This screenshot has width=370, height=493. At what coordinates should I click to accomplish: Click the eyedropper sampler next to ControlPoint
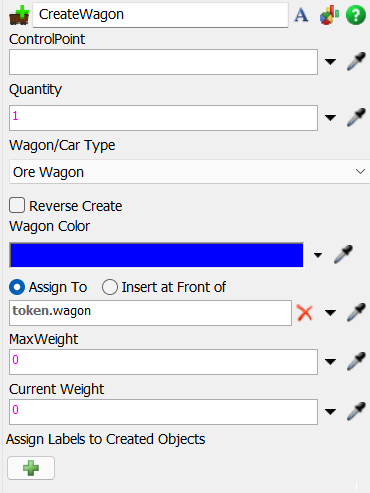[x=356, y=61]
